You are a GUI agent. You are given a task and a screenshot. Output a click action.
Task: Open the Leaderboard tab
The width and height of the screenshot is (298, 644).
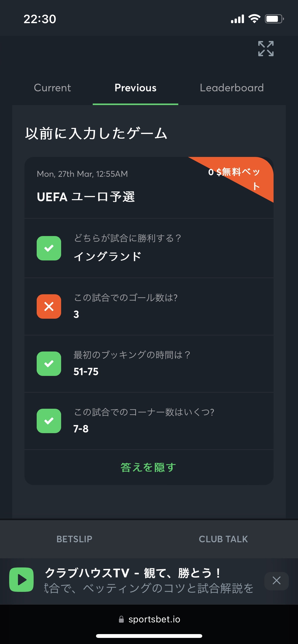pos(232,88)
